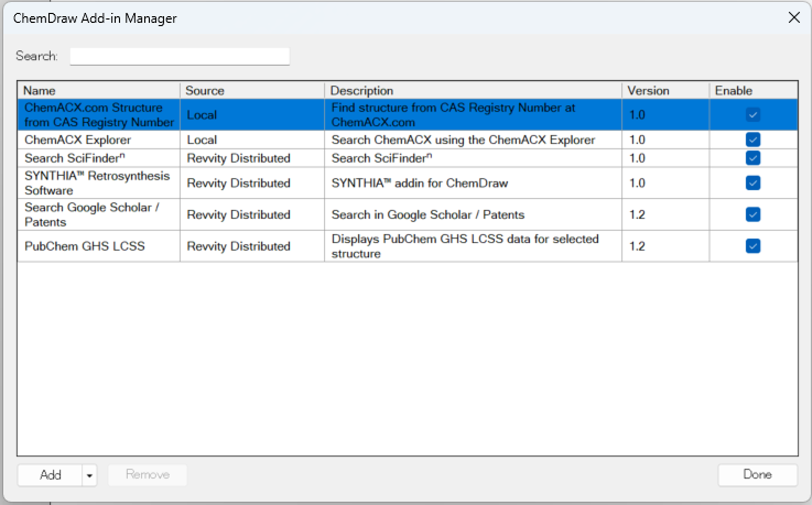This screenshot has width=812, height=505.
Task: Sort by the Source column header
Action: click(252, 91)
